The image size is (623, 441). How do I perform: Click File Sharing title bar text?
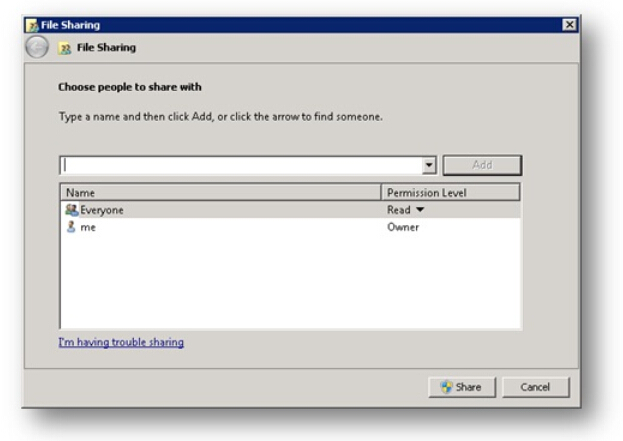pos(70,25)
